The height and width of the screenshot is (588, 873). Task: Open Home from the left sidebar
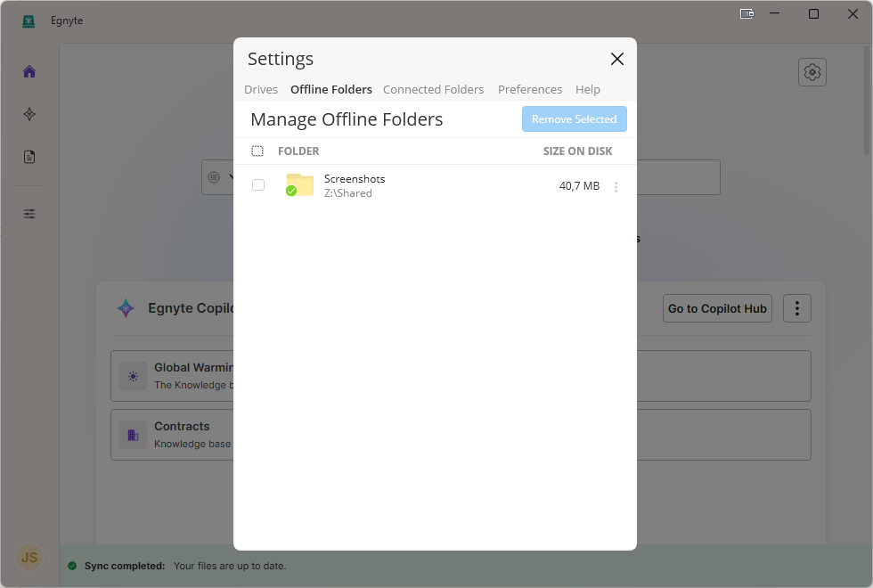29,71
